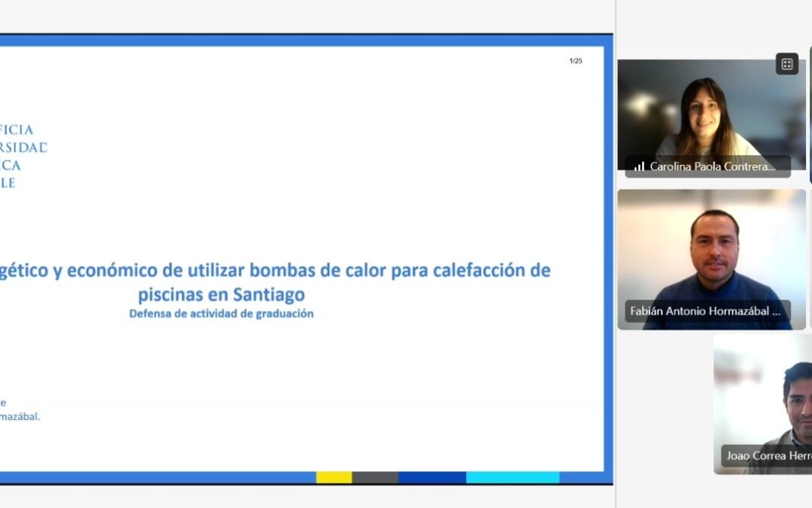Click the gray segment of the slide's bottom bar

click(x=374, y=477)
